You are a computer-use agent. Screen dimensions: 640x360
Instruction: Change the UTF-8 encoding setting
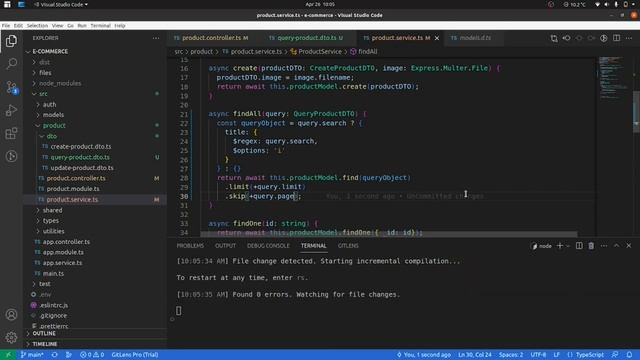538,355
